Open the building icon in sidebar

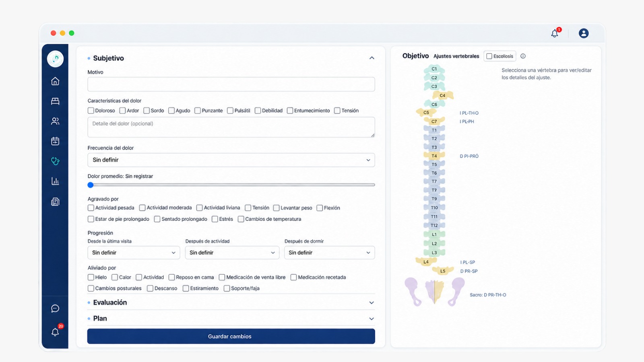pyautogui.click(x=55, y=202)
